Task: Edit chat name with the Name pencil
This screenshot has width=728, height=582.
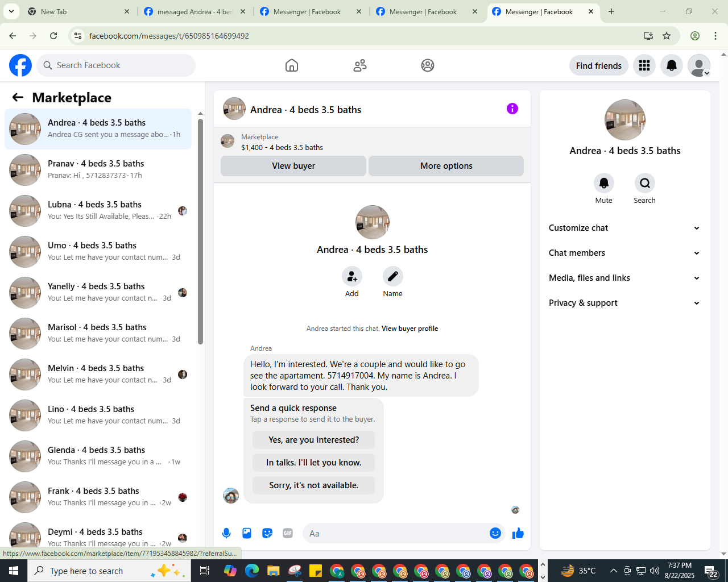Action: tap(393, 276)
